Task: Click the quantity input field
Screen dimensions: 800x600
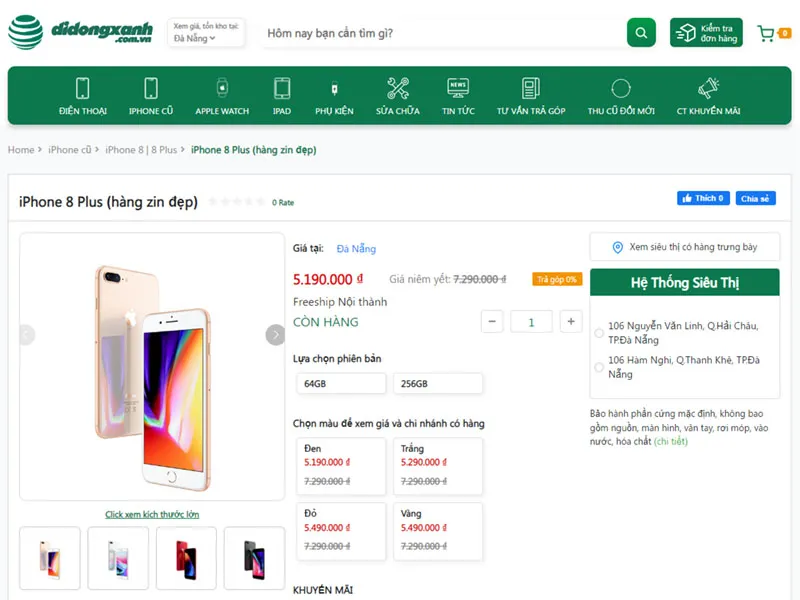Action: click(x=531, y=321)
